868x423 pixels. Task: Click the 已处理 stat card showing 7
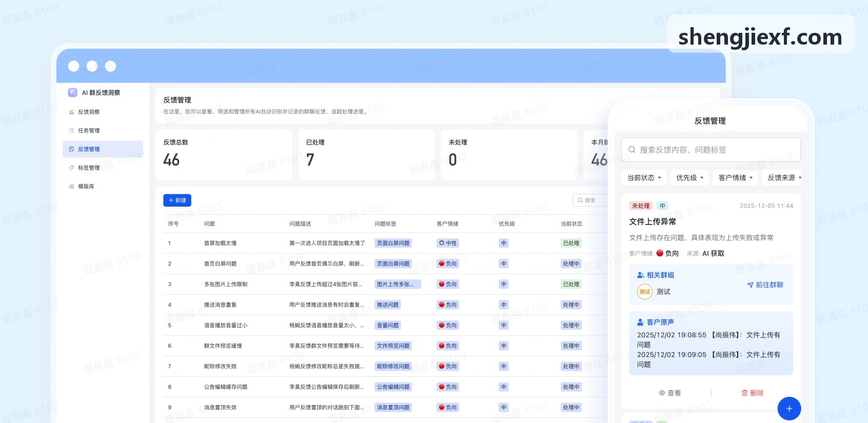pos(366,155)
